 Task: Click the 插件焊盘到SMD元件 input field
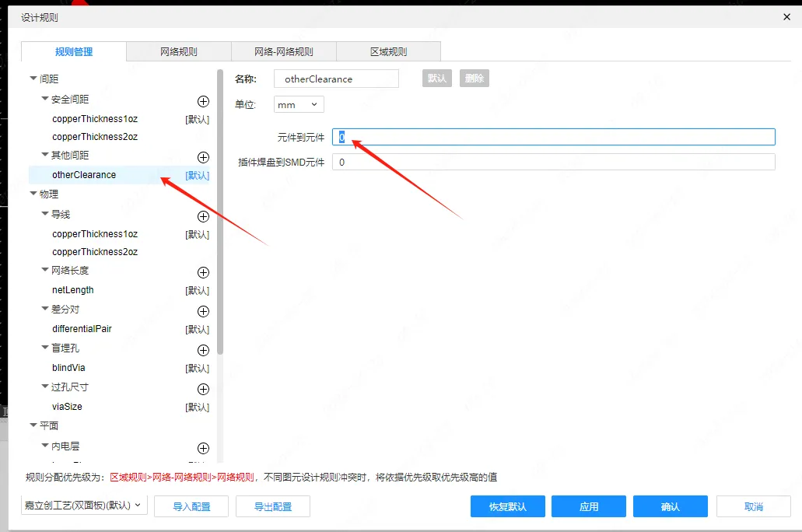553,163
